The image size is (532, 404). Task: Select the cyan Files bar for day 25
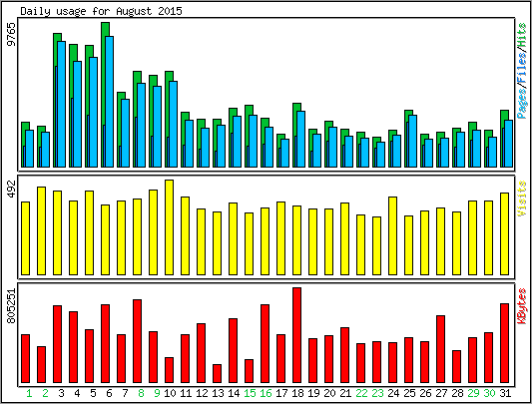tap(412, 141)
